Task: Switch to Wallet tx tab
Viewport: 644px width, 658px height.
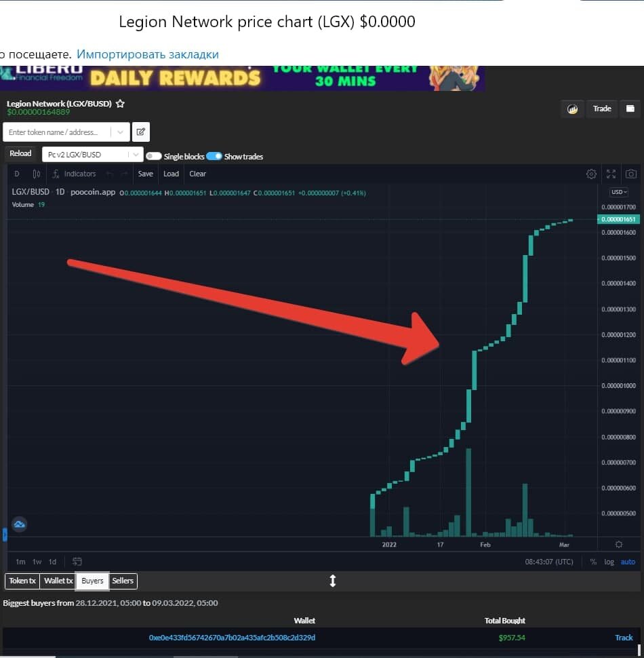Action: [x=58, y=581]
